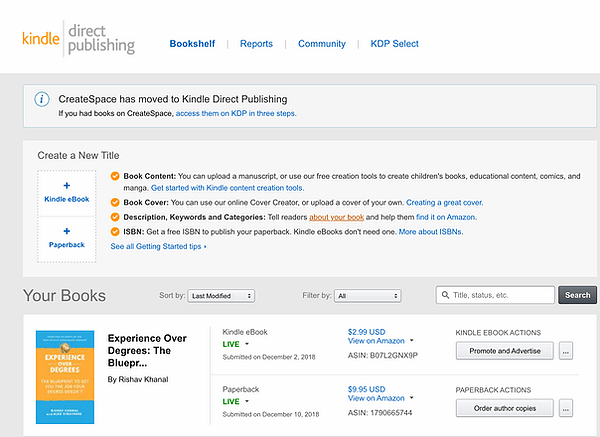Click the Search button
The image size is (600, 437).
click(x=577, y=295)
